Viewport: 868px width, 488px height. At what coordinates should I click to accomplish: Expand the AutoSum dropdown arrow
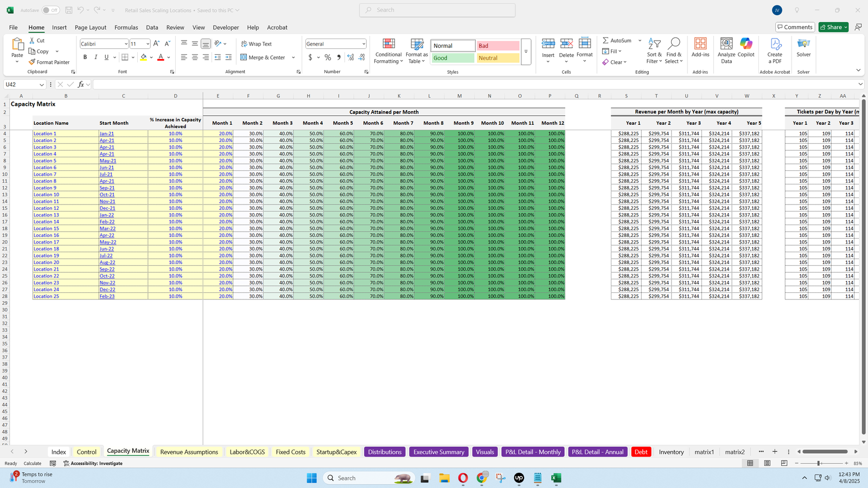640,41
